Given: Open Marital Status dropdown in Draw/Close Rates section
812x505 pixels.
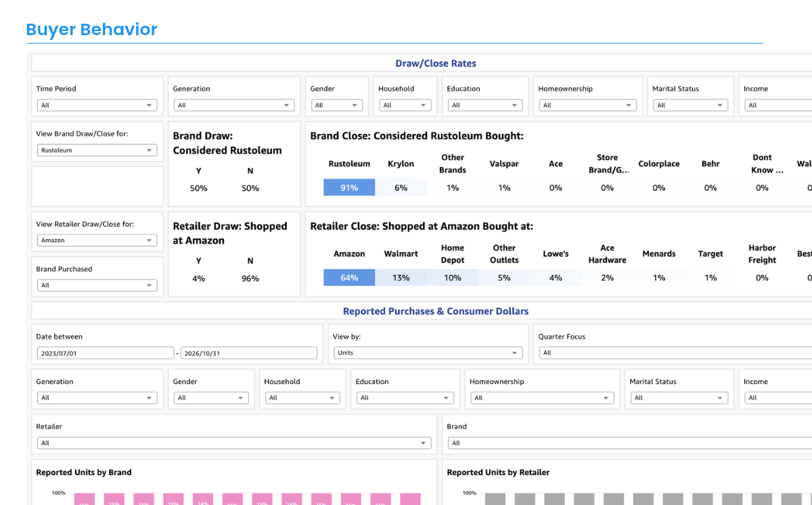Looking at the screenshot, I should (690, 105).
